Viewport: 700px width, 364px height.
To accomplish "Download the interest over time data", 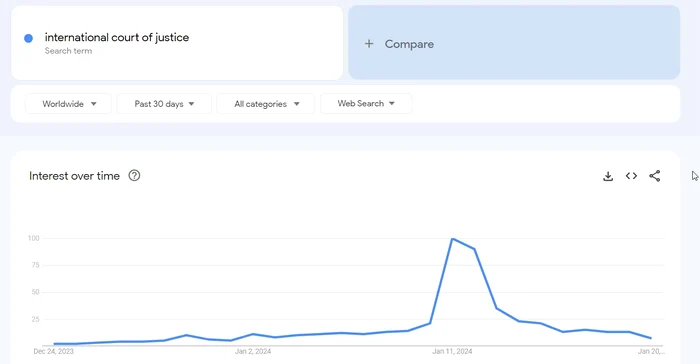I will pos(608,176).
